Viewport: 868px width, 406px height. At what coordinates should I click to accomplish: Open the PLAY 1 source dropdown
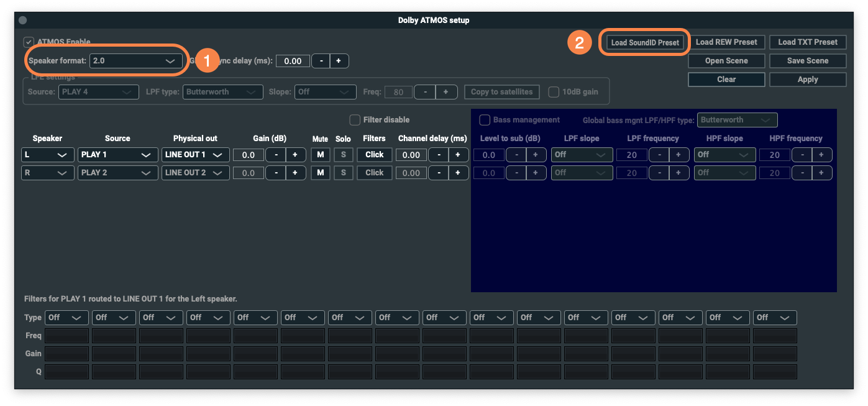click(117, 155)
